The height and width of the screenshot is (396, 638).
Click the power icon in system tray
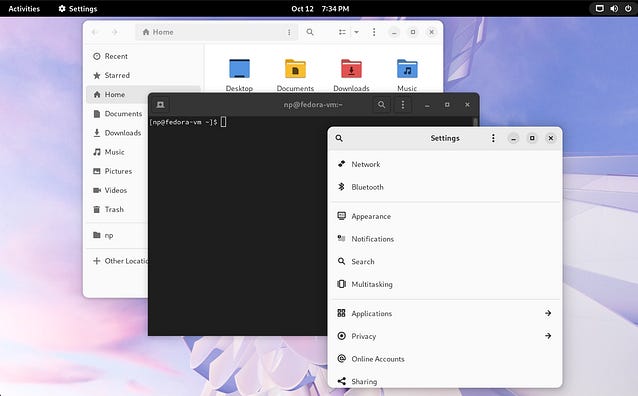(x=628, y=9)
